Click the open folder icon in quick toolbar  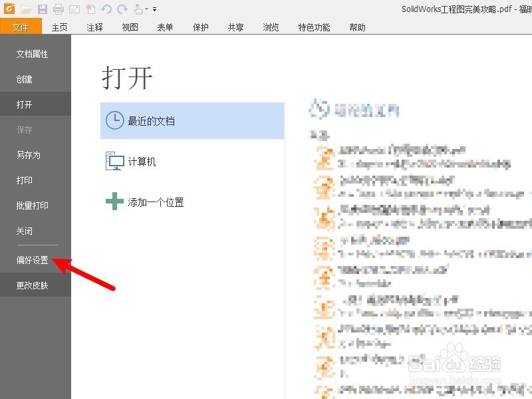[x=26, y=9]
